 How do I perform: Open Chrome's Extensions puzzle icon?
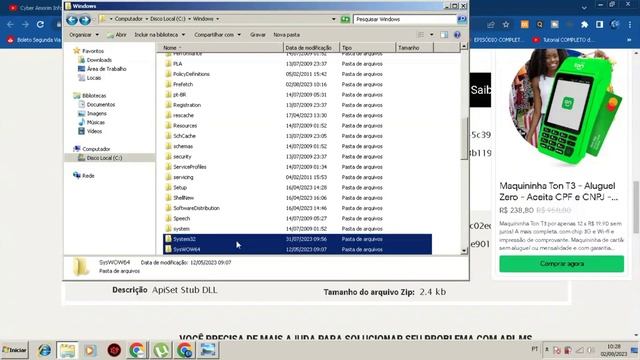pyautogui.click(x=584, y=24)
